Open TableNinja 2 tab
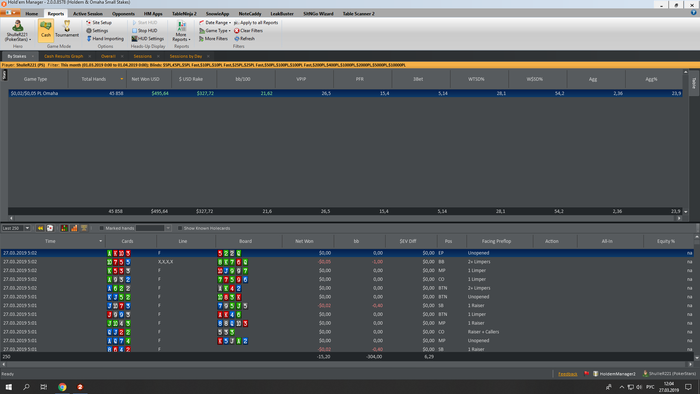700x394 pixels. (x=184, y=13)
